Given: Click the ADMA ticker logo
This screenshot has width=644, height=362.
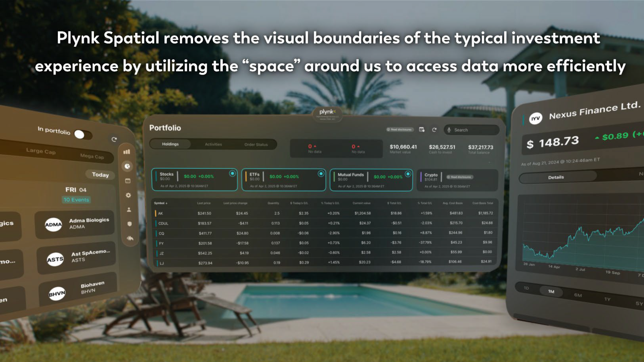Looking at the screenshot, I should 53,225.
